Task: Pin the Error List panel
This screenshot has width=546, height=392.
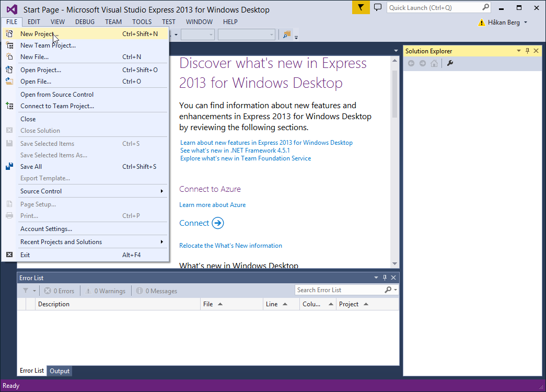Action: tap(385, 278)
